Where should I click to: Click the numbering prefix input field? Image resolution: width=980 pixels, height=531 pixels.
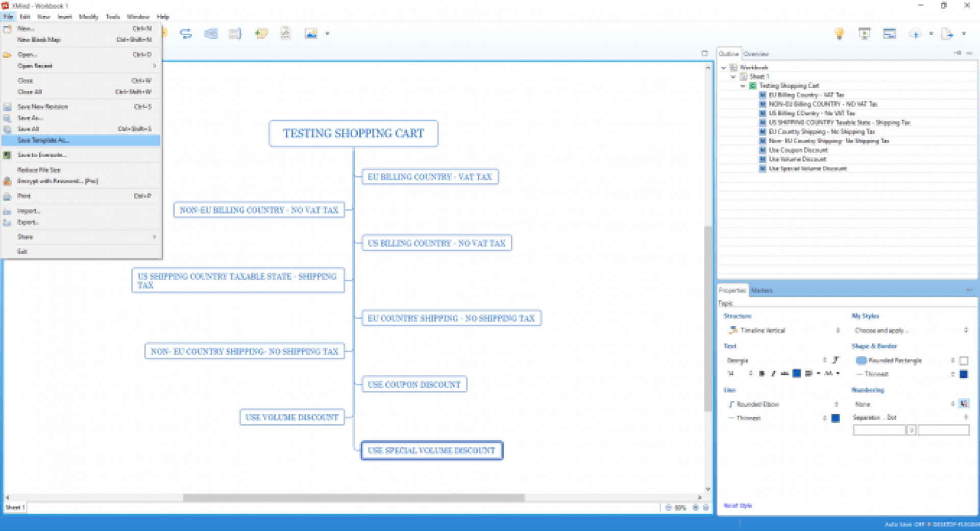click(878, 430)
